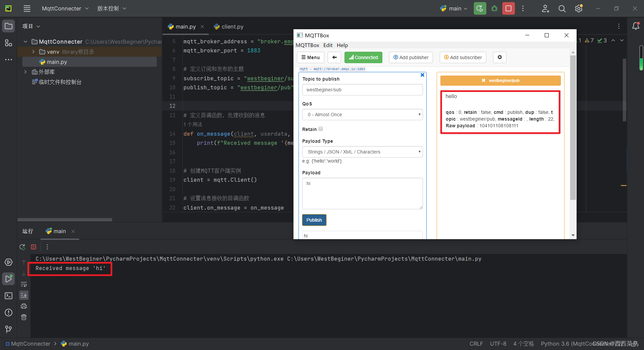
Task: Select main.py in the project tree
Action: pos(89,62)
